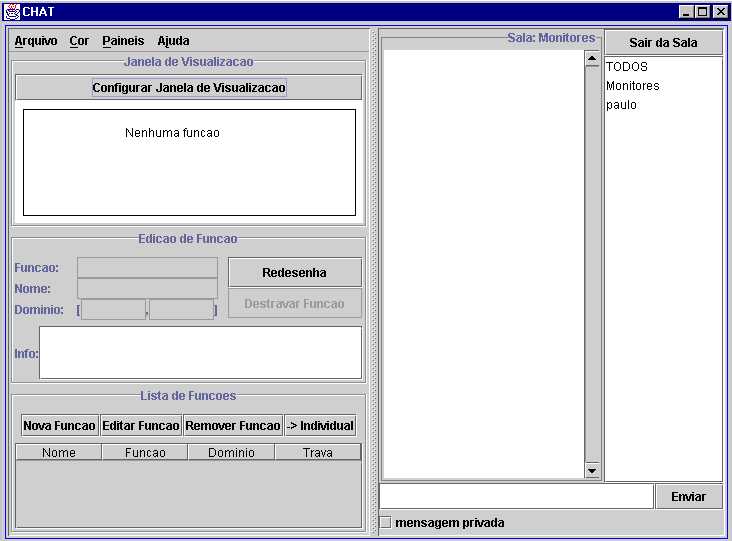Click the Dominio lower bound field
This screenshot has width=732, height=541.
pyautogui.click(x=113, y=309)
